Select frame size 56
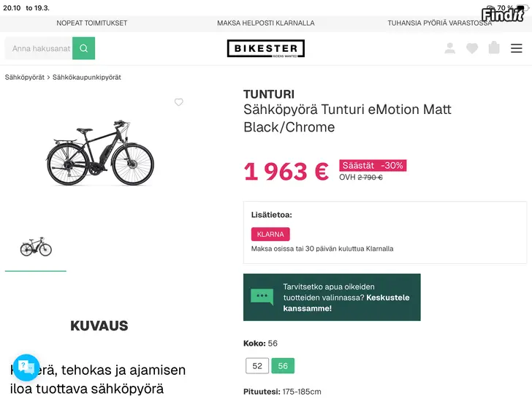Screen dimensions: 532x399 click(x=283, y=366)
